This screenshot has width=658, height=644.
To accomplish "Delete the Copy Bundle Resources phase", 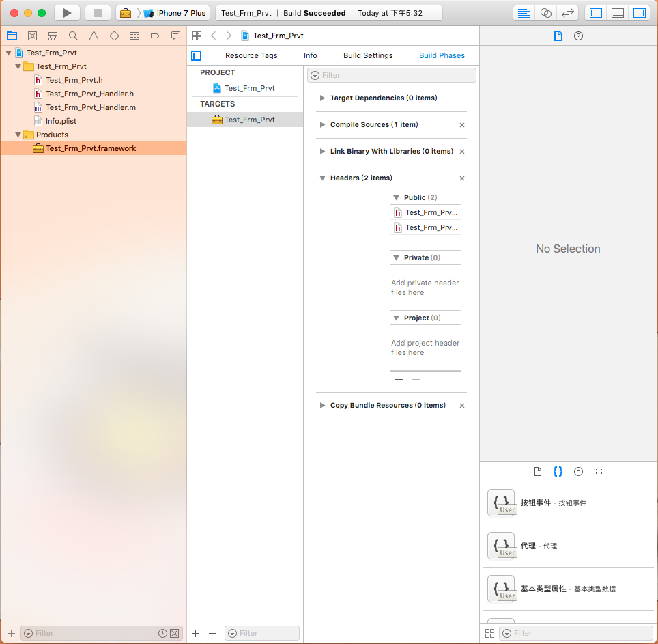I will 462,406.
